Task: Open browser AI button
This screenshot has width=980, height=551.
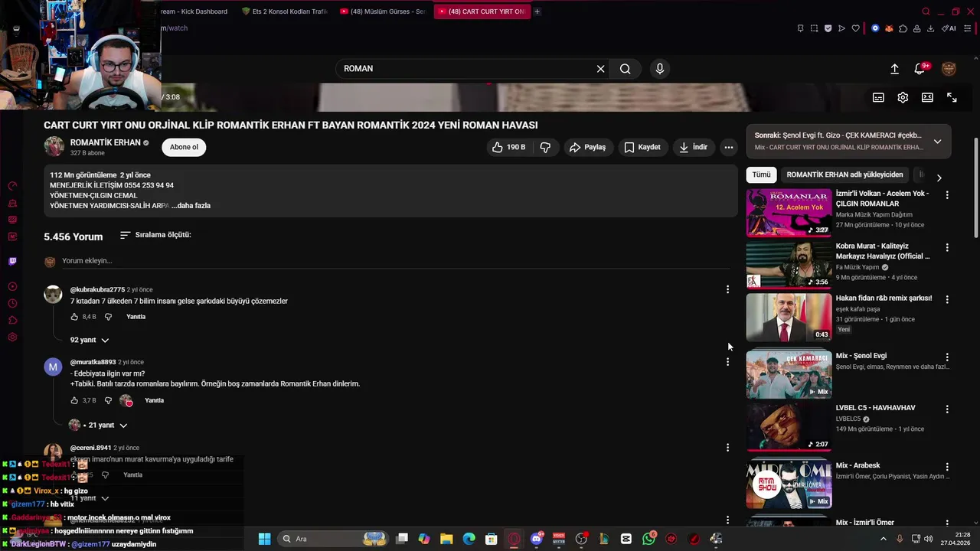Action: pos(949,28)
